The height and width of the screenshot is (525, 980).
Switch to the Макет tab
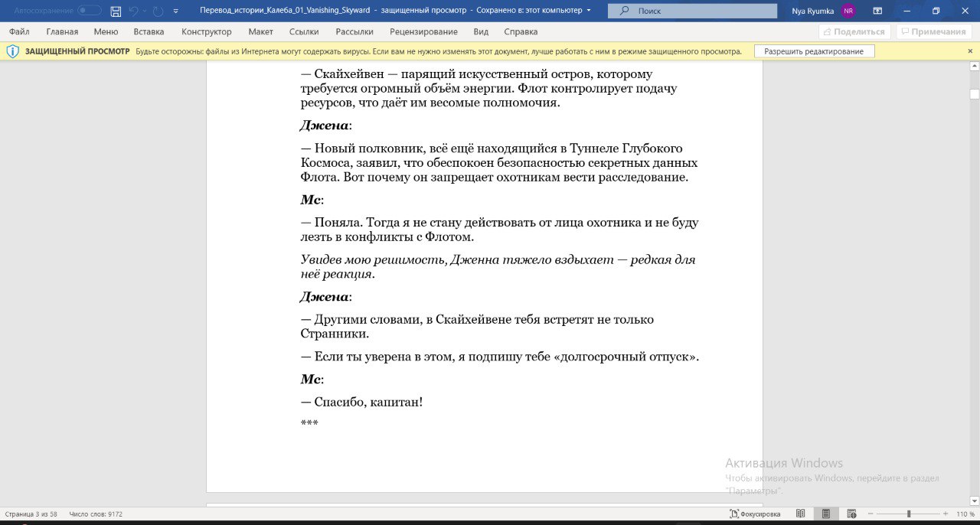pyautogui.click(x=260, y=31)
